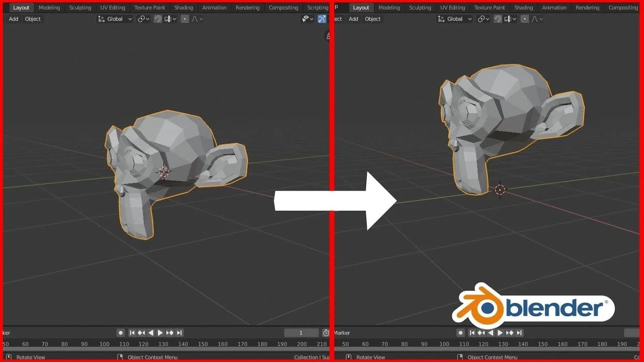
Task: Toggle the show gizmo button in left viewport
Action: [x=321, y=19]
